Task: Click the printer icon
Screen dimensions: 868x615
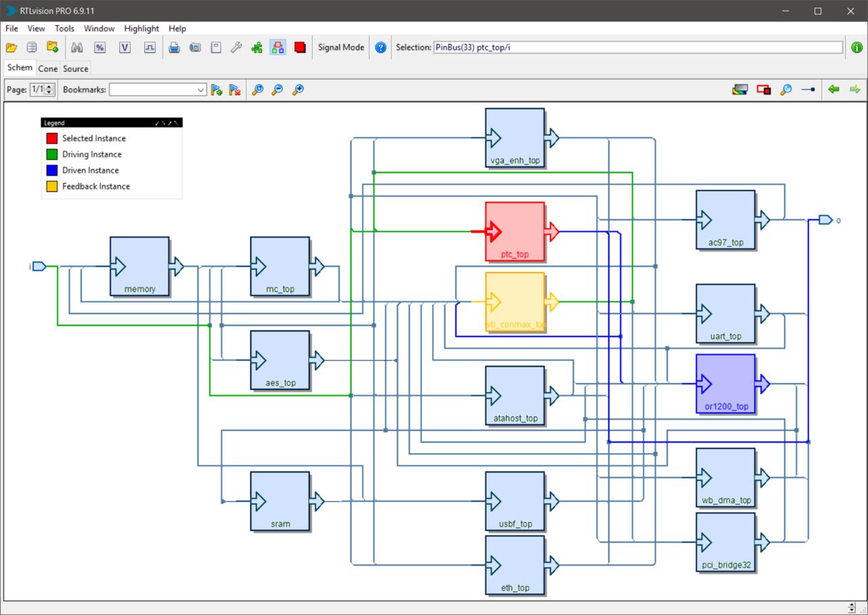Action: point(174,47)
